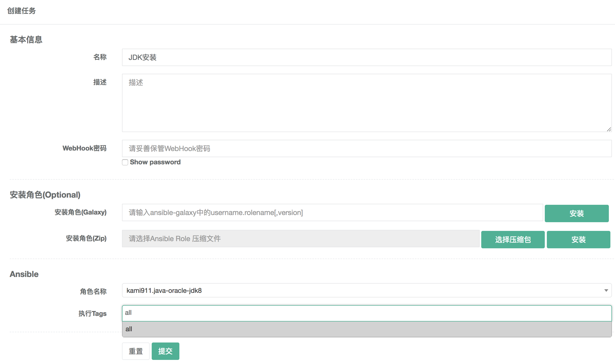Screen dimensions: 615x364
Task: Enable the Show password checkbox
Action: click(125, 162)
